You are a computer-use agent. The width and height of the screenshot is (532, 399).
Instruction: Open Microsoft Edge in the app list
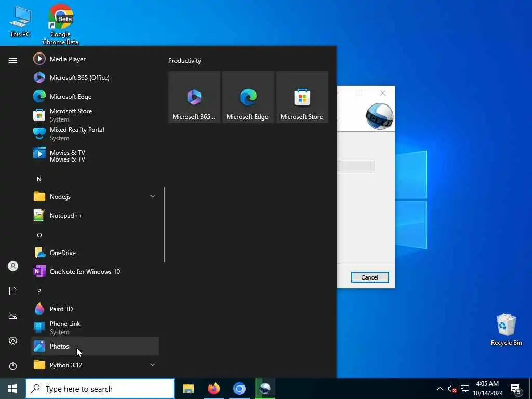click(x=95, y=96)
